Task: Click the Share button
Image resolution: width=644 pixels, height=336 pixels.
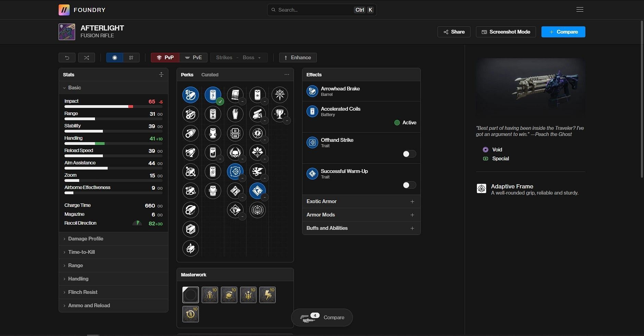Action: coord(454,32)
